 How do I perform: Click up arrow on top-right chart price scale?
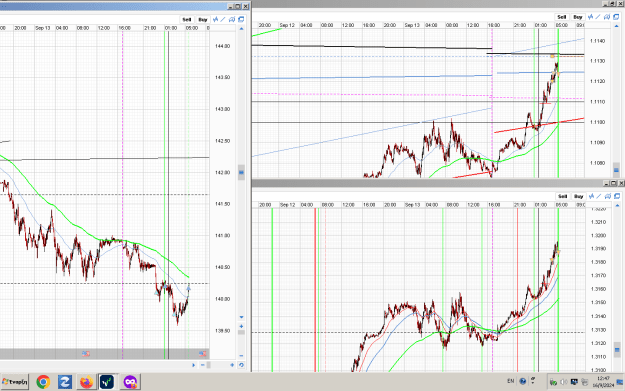(616, 26)
